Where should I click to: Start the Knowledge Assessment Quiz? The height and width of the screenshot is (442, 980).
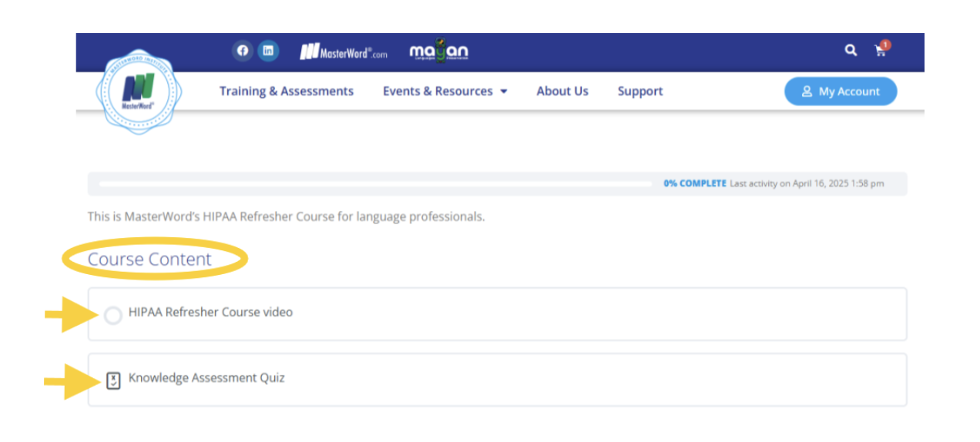point(206,378)
